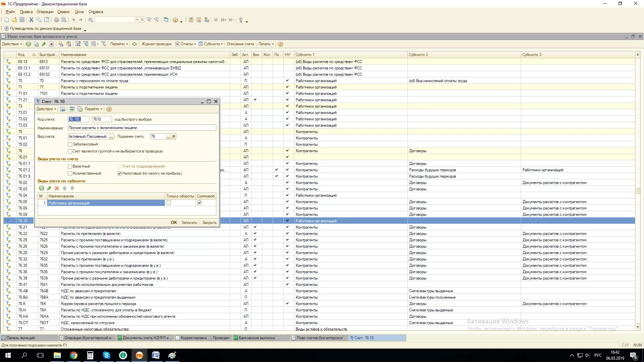Screen dimensions: 644x362
Task: Open the Сервис menu
Action: point(63,12)
